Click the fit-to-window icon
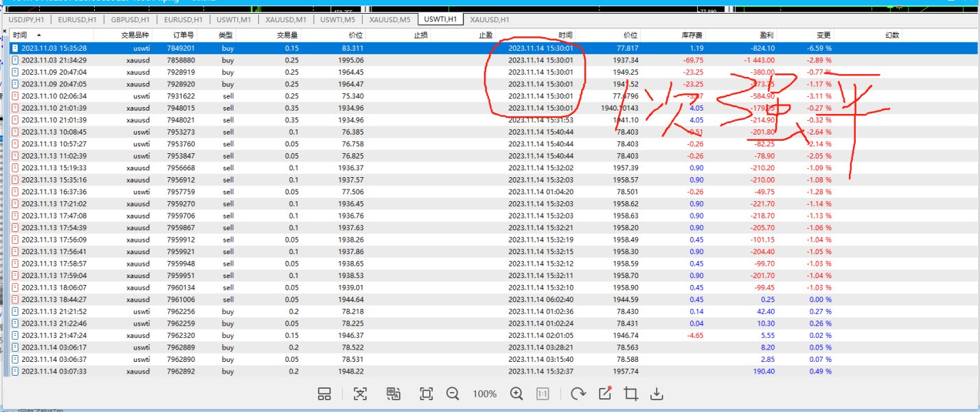 click(426, 393)
